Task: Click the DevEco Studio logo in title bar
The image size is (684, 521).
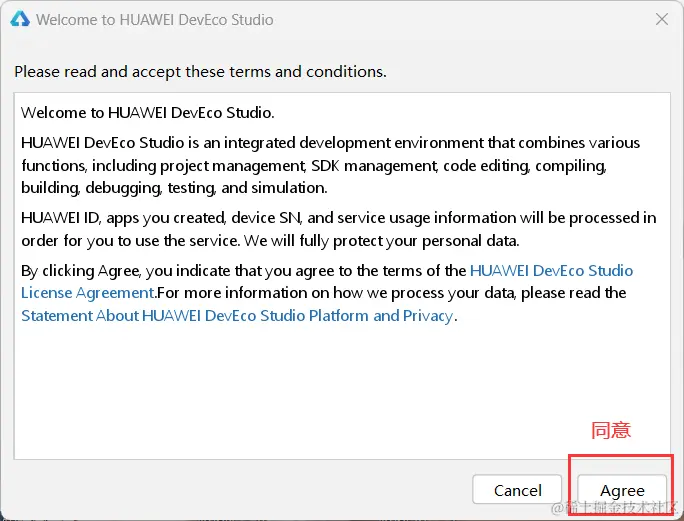Action: point(20,19)
